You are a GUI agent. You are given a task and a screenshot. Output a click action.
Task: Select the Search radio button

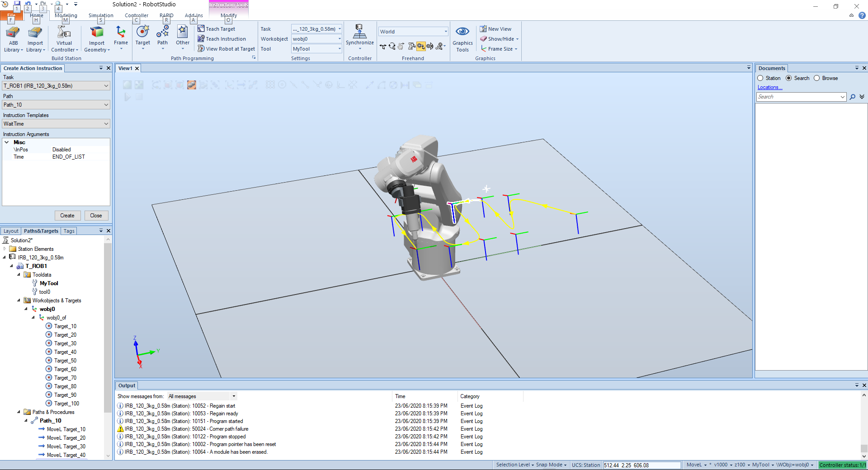(x=789, y=78)
